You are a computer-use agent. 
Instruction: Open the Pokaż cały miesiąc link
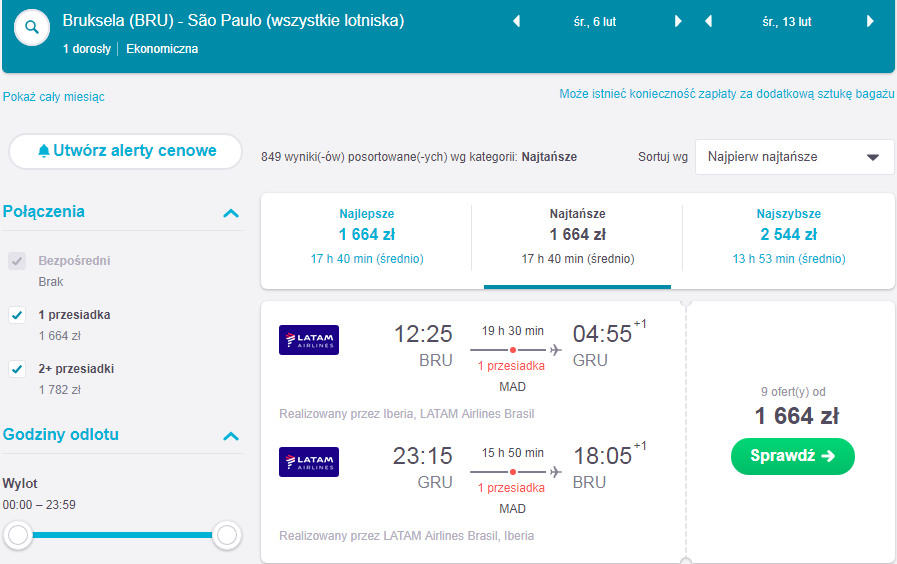pyautogui.click(x=54, y=97)
